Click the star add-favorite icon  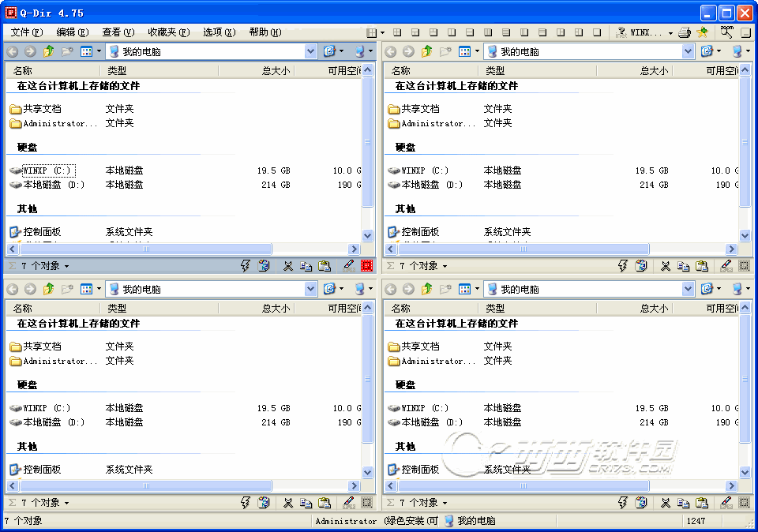tap(703, 32)
